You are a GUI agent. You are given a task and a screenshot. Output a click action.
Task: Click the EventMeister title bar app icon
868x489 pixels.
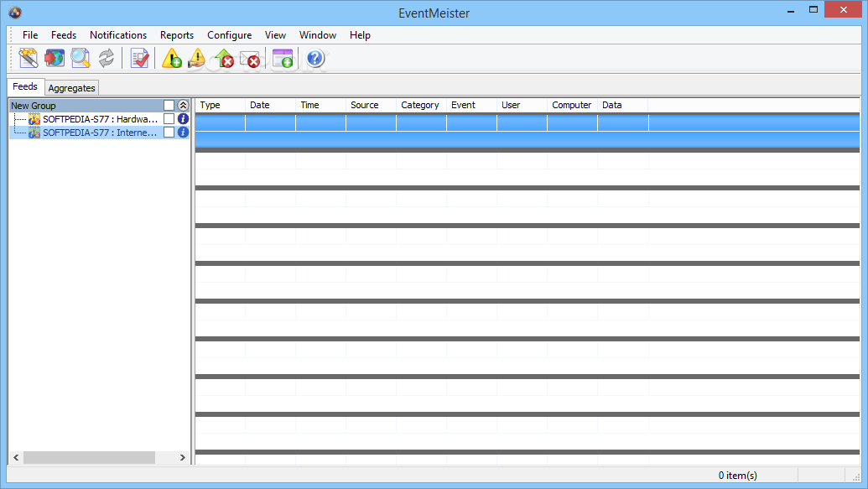tap(15, 13)
